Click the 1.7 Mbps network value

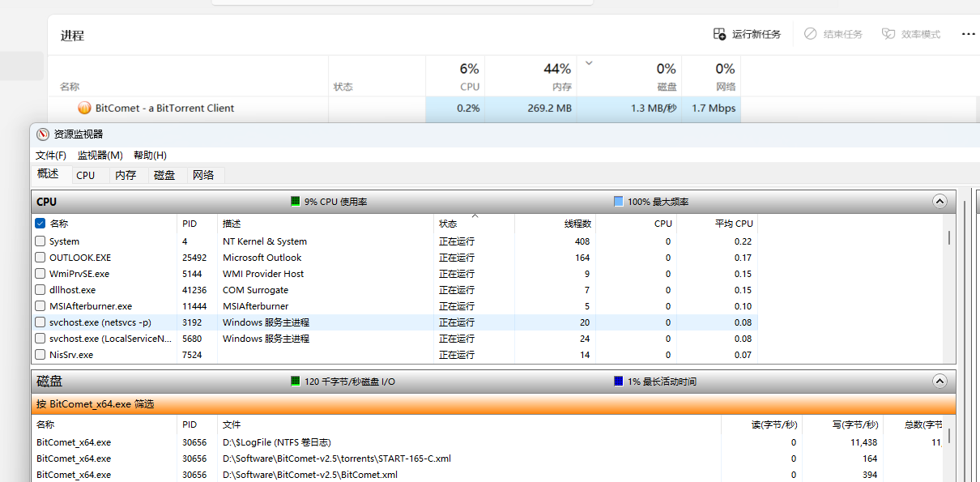pos(714,108)
